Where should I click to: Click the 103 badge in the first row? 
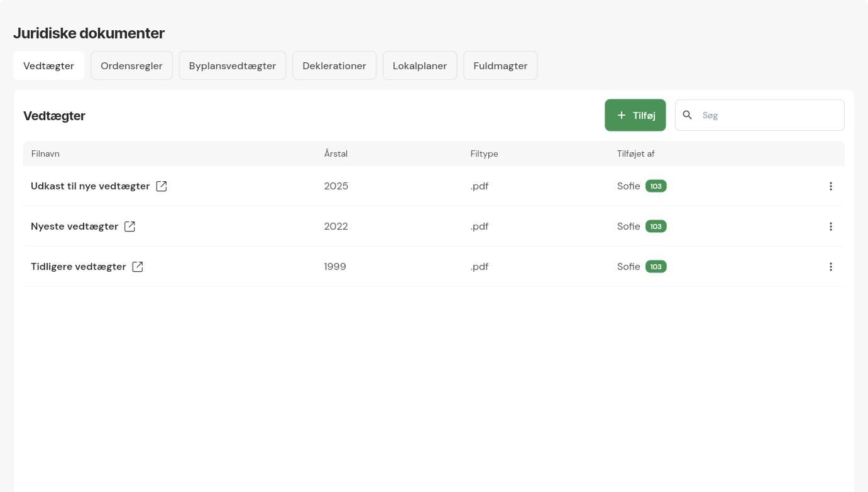tap(656, 186)
